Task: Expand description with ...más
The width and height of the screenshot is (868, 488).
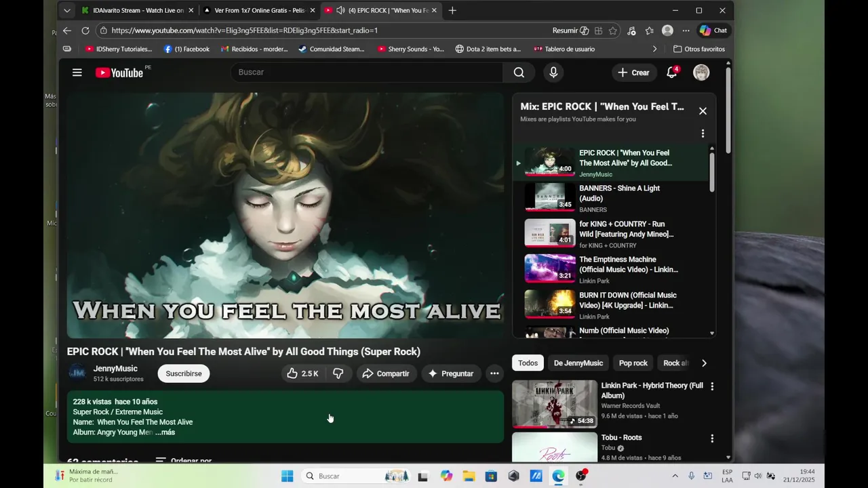Action: point(165,432)
